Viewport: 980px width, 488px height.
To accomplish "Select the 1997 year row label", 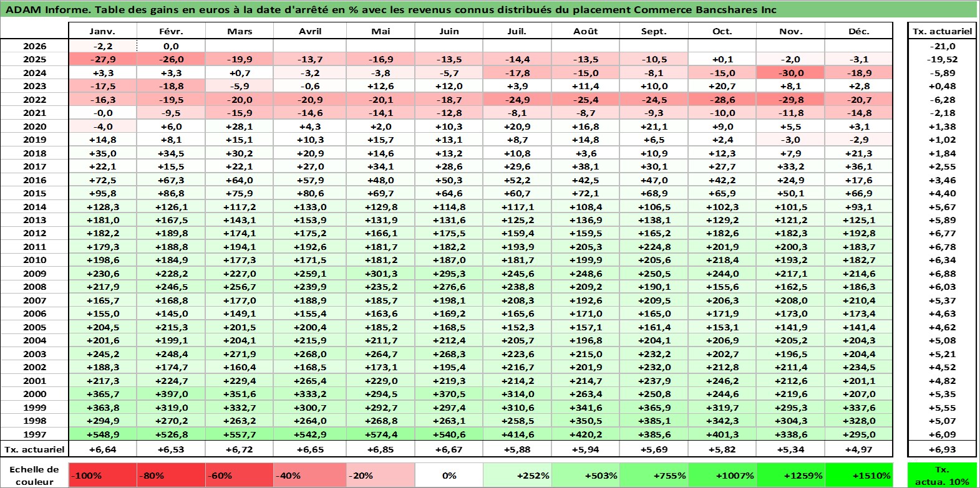I will pyautogui.click(x=35, y=434).
